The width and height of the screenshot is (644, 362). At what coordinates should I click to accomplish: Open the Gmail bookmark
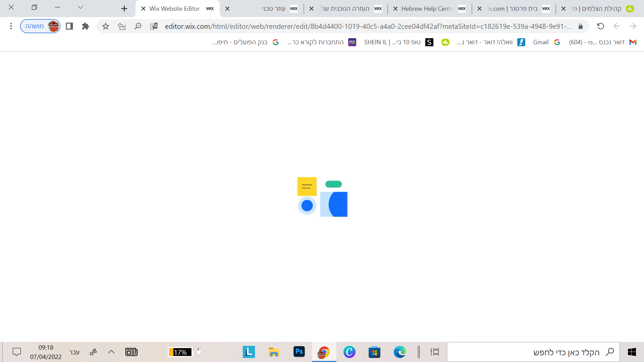click(x=541, y=42)
